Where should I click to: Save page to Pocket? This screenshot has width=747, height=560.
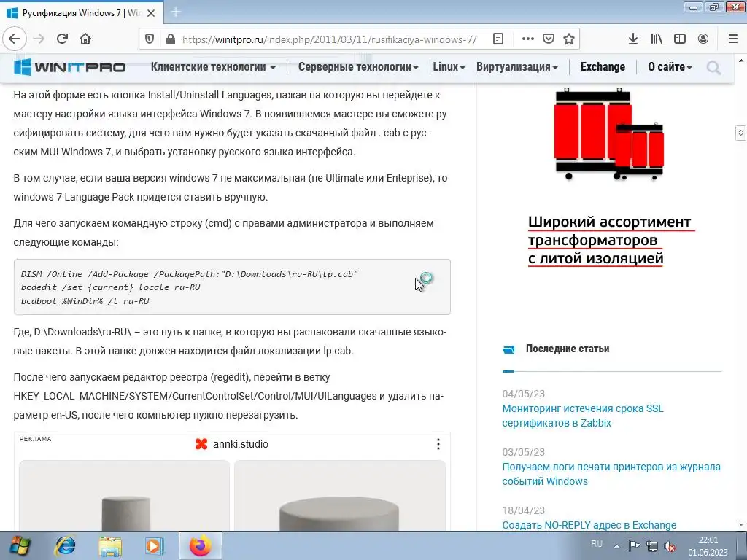click(549, 39)
